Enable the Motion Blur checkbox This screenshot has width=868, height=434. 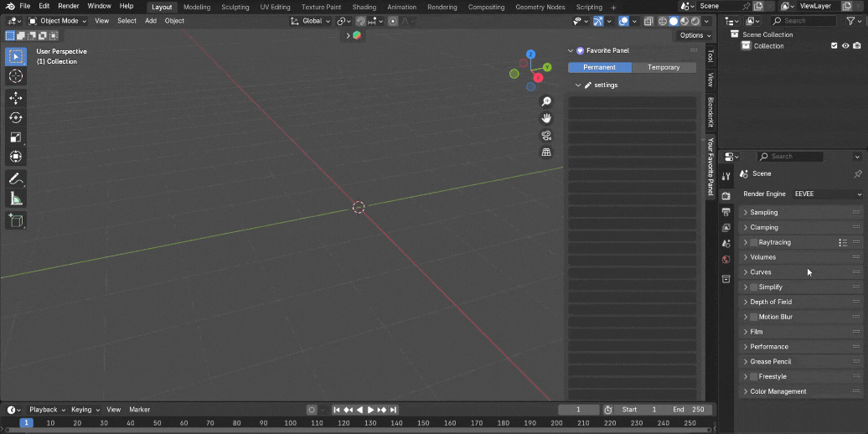(x=753, y=318)
